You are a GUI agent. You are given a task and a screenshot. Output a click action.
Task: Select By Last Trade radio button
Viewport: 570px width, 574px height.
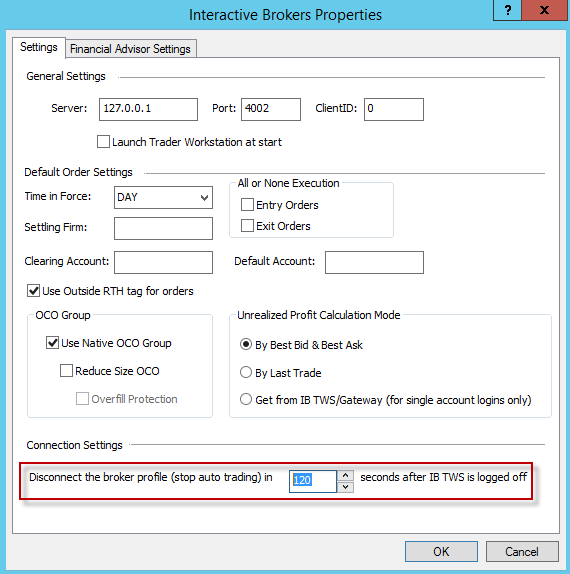(x=246, y=372)
